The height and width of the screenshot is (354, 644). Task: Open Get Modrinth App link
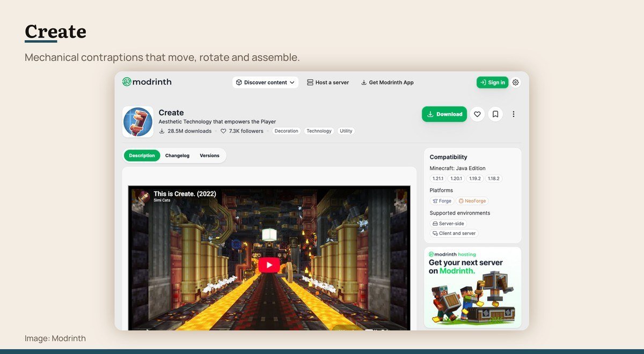[x=387, y=83]
